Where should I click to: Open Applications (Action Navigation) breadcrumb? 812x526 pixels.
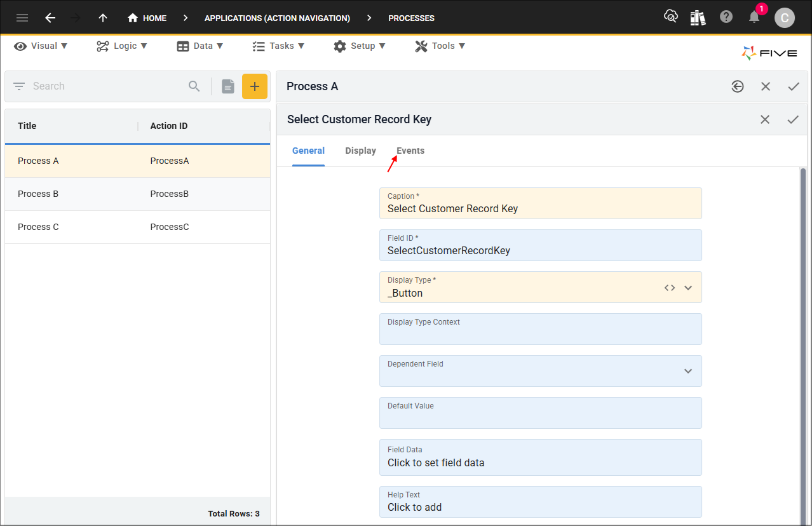tap(277, 18)
